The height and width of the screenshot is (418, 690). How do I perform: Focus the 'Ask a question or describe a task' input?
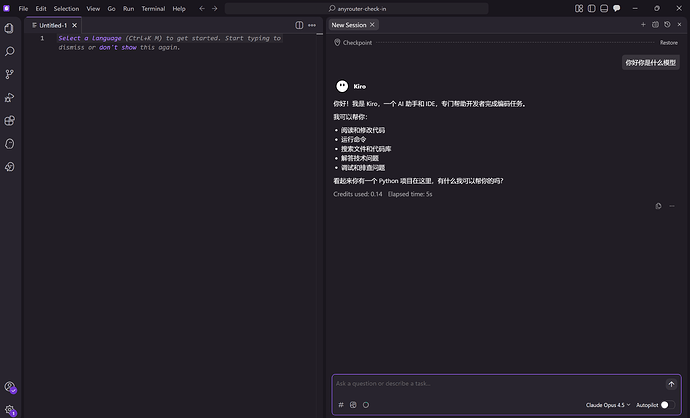point(498,384)
